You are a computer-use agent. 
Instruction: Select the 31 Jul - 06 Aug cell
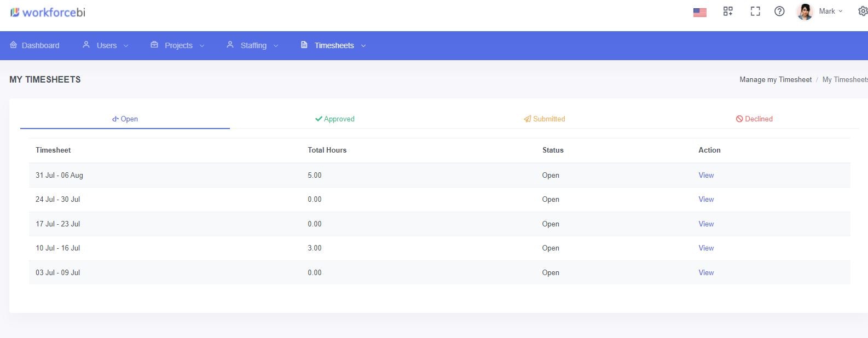[59, 175]
